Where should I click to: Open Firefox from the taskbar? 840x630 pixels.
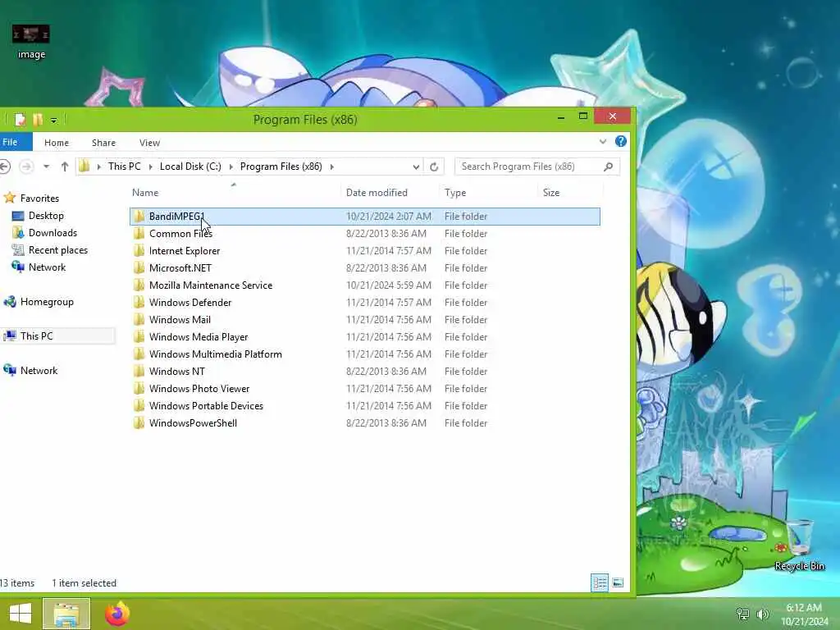(x=117, y=614)
